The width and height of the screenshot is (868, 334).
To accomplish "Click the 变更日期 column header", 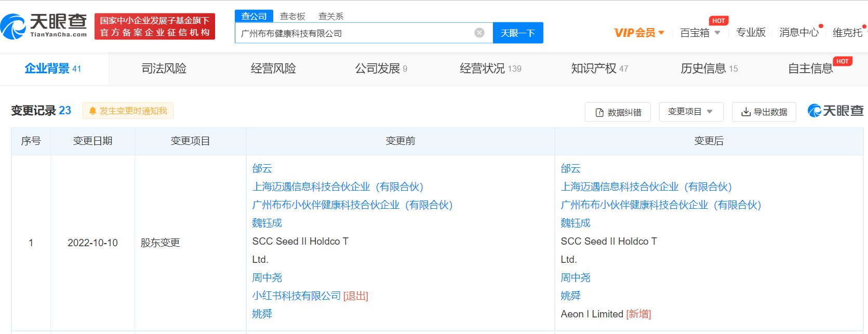I will pos(92,141).
